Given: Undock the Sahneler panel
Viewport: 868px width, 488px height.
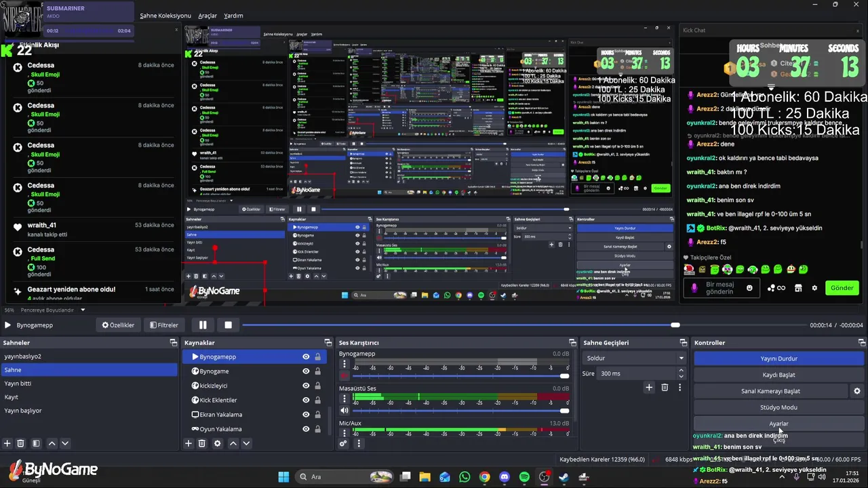Looking at the screenshot, I should 173,343.
